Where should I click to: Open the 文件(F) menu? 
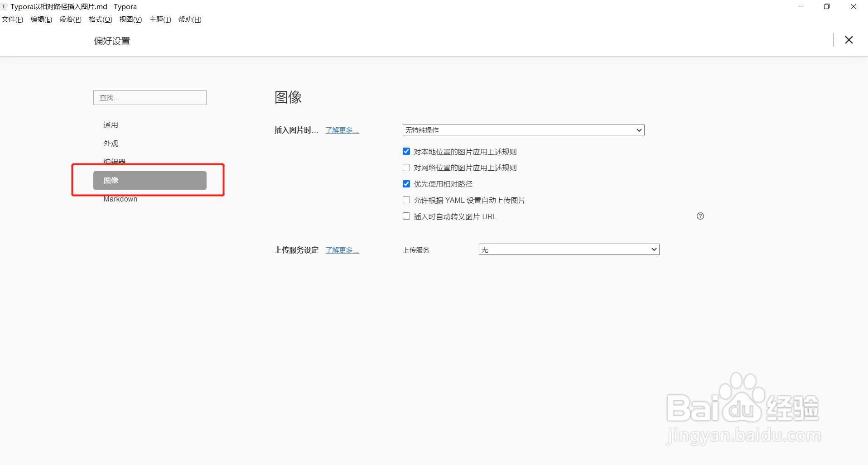pyautogui.click(x=13, y=19)
